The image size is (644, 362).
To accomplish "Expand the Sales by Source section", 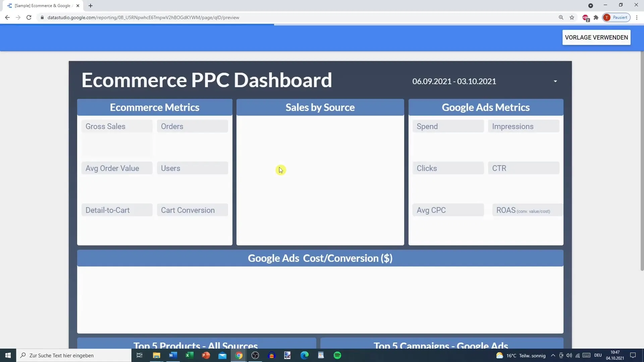I will pyautogui.click(x=320, y=107).
